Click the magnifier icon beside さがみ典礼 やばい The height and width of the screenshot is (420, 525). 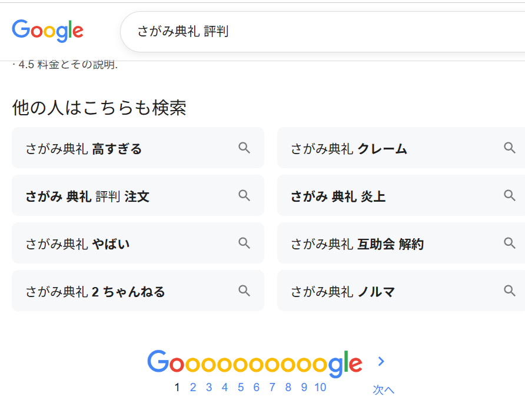[244, 243]
